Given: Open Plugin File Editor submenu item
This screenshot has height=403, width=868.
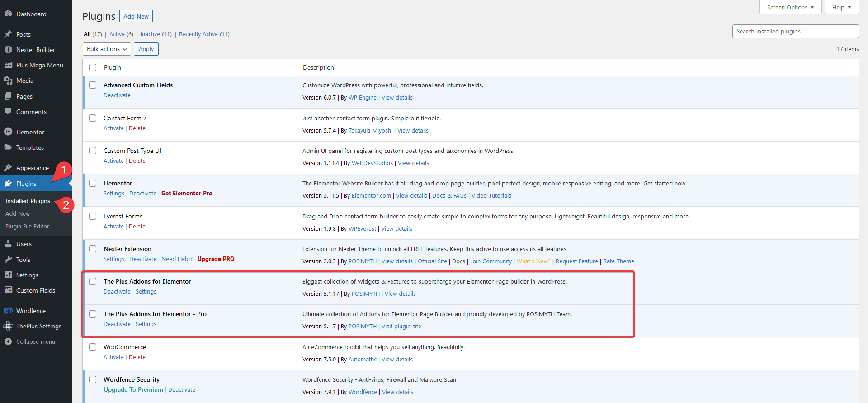Looking at the screenshot, I should tap(27, 226).
